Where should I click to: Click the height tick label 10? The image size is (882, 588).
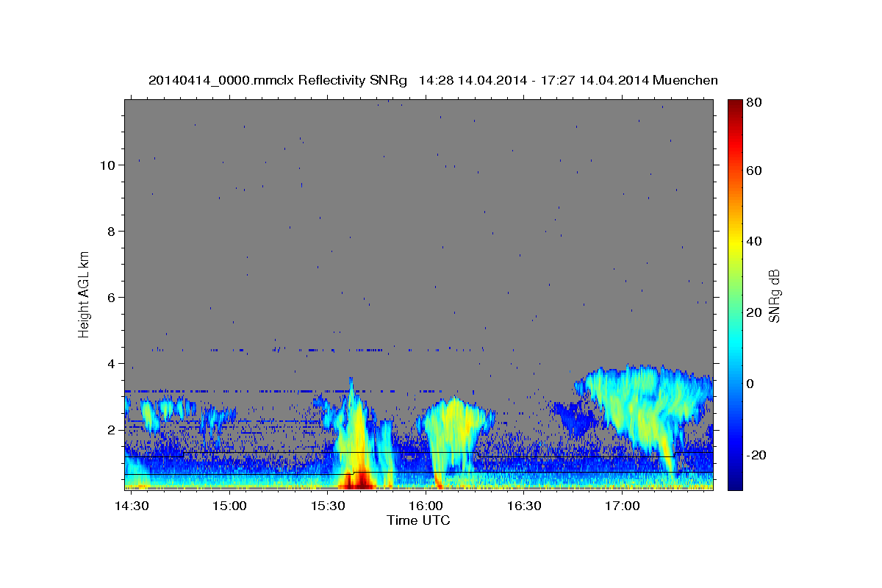(x=107, y=165)
